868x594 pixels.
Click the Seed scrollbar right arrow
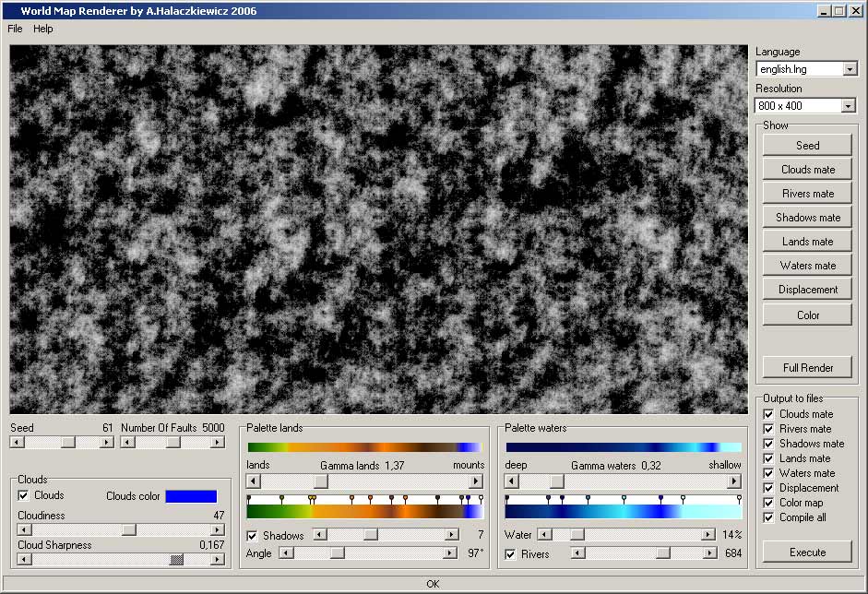107,443
